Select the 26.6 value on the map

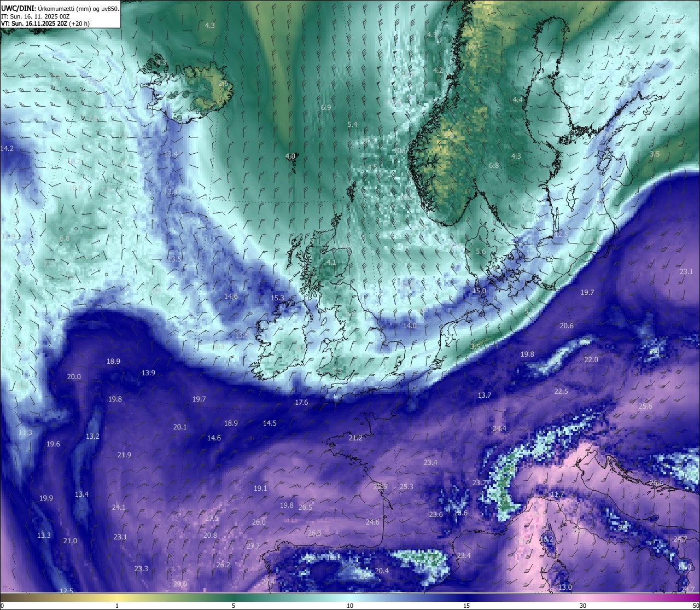pyautogui.click(x=656, y=483)
